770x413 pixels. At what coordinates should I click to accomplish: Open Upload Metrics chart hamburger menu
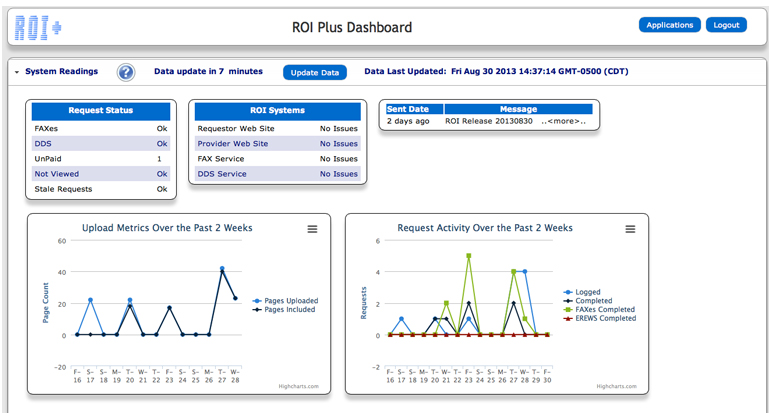(x=312, y=229)
